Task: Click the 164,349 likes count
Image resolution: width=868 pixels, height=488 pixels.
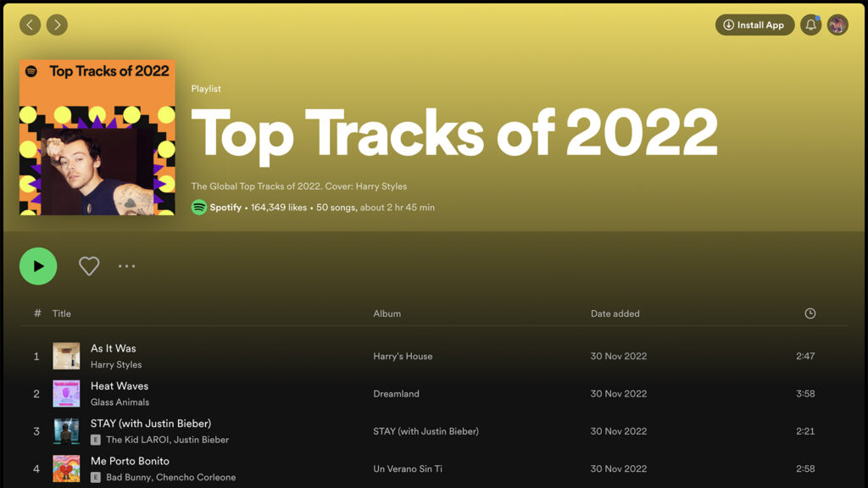Action: point(278,208)
